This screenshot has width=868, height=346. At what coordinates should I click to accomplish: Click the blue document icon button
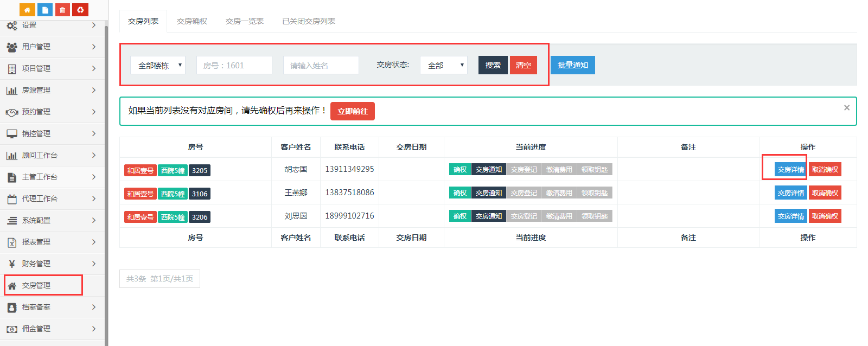(x=45, y=10)
